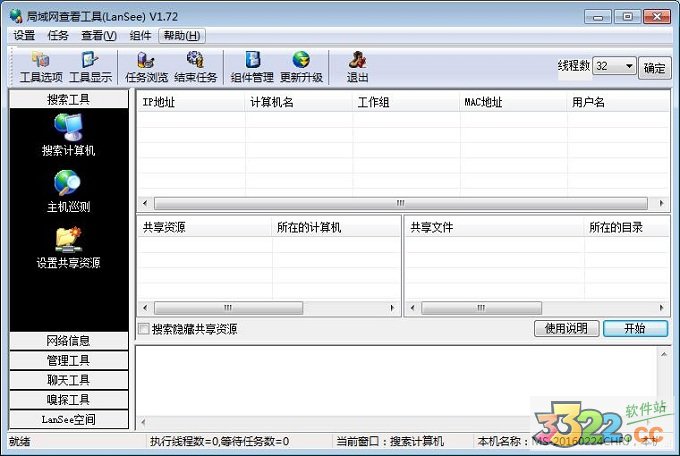Click computer list scrollbar right arrow
This screenshot has width=680, height=456.
[661, 203]
